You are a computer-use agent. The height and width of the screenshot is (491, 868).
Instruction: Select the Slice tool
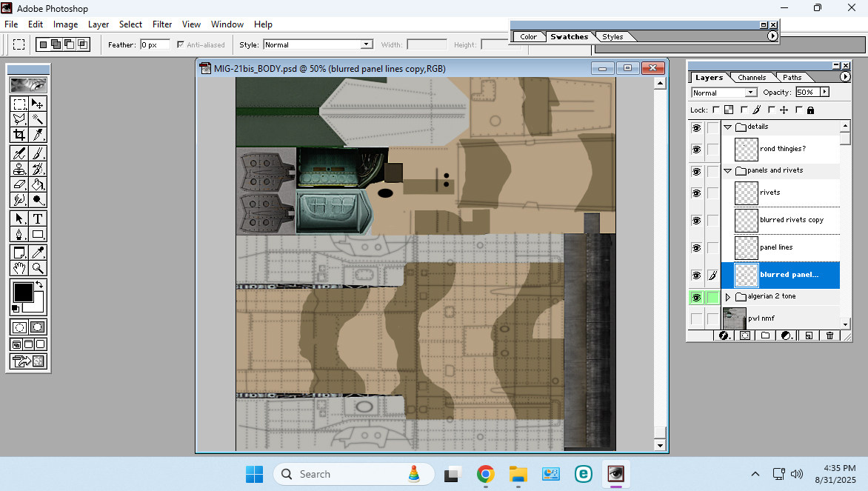pos(38,135)
